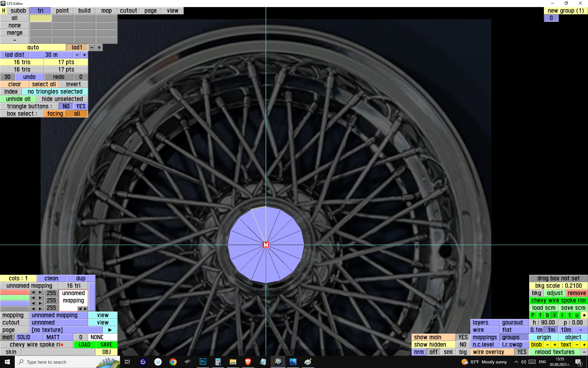Open the build mode tab
588x368 pixels.
pos(84,11)
